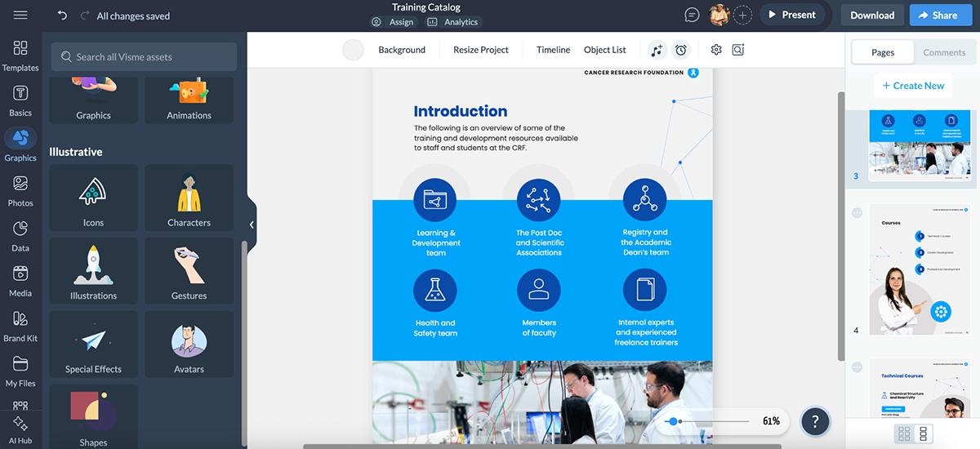Open the Animations asset category

pyautogui.click(x=189, y=100)
